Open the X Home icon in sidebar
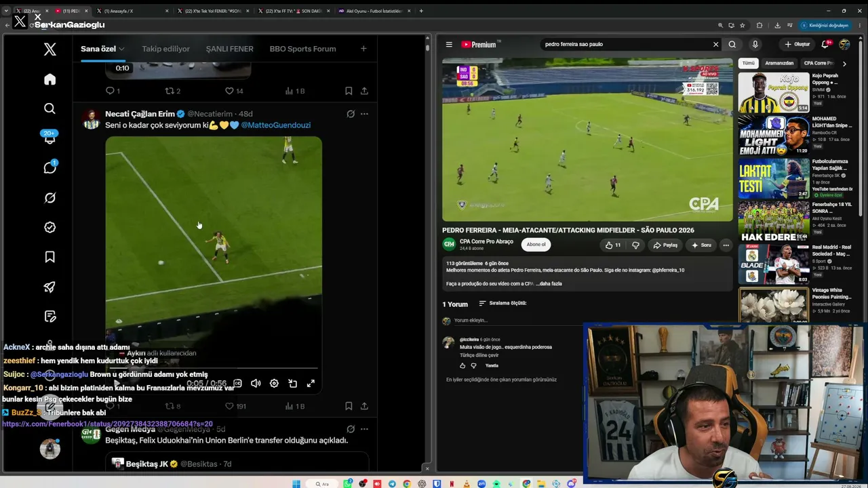 pyautogui.click(x=50, y=79)
